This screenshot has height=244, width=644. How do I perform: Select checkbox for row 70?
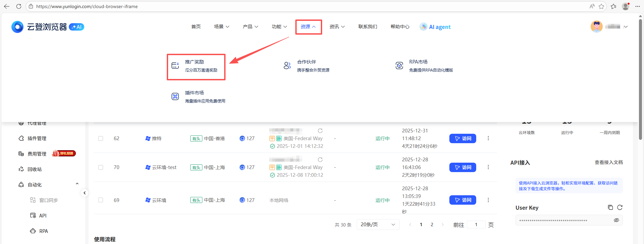coord(101,167)
